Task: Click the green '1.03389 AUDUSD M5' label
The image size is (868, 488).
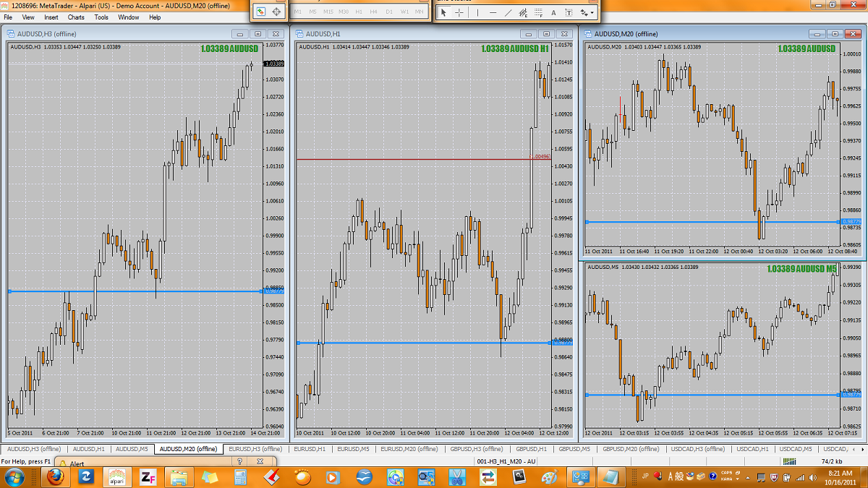Action: coord(802,269)
